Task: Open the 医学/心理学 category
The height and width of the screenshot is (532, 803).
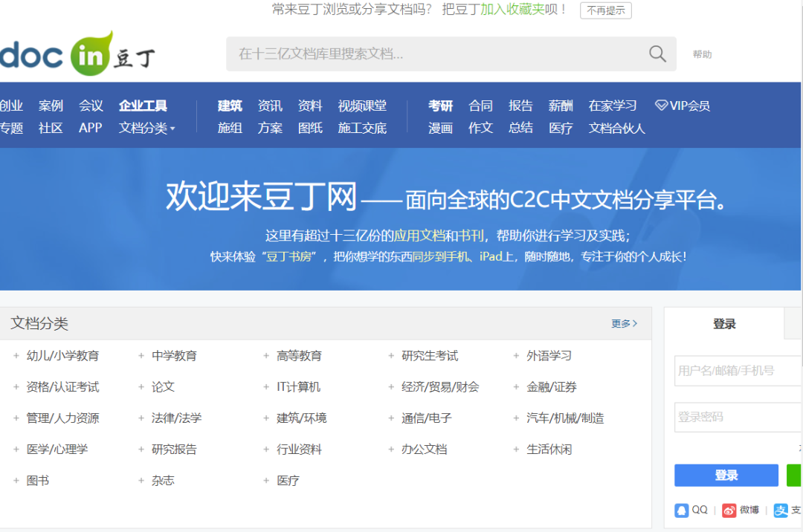Action: (x=57, y=449)
